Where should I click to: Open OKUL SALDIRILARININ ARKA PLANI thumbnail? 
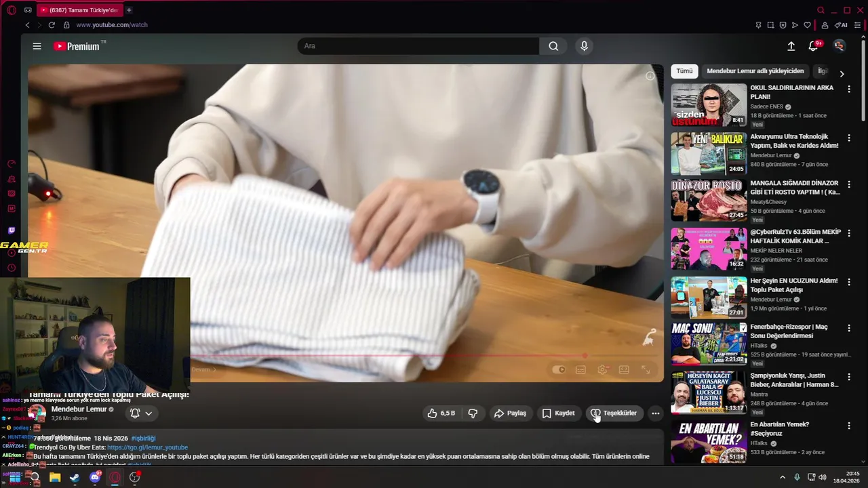[709, 105]
